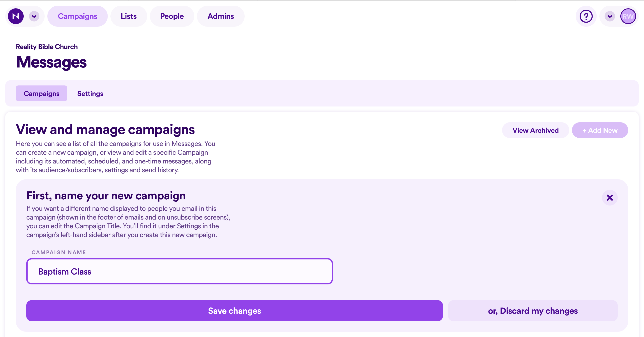Click the + Add New campaign button
The image size is (644, 337).
click(x=600, y=130)
